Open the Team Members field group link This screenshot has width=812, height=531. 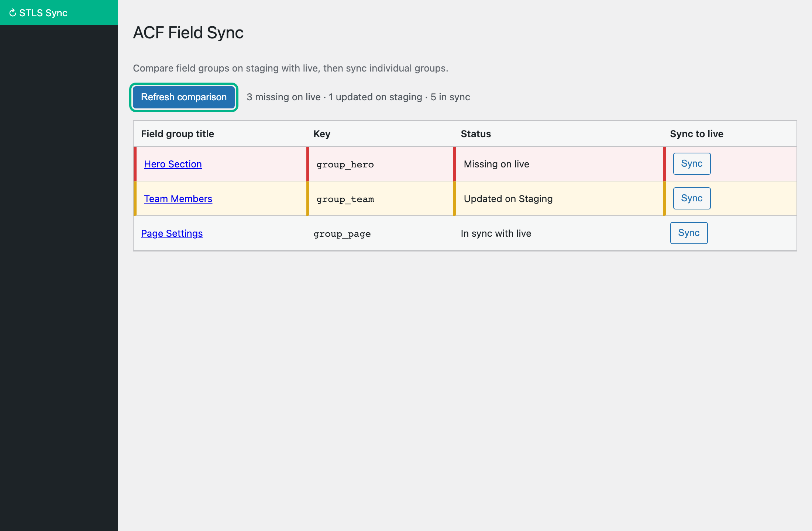click(178, 199)
